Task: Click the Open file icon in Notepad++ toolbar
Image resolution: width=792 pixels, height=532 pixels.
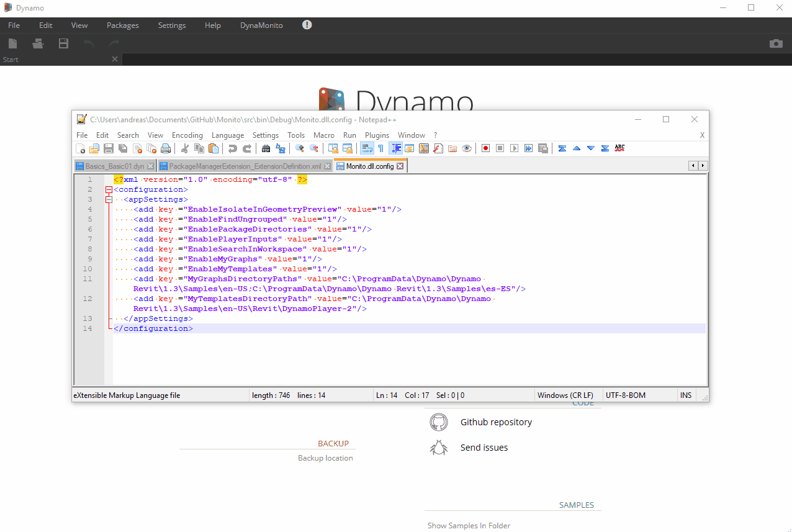Action: click(94, 148)
